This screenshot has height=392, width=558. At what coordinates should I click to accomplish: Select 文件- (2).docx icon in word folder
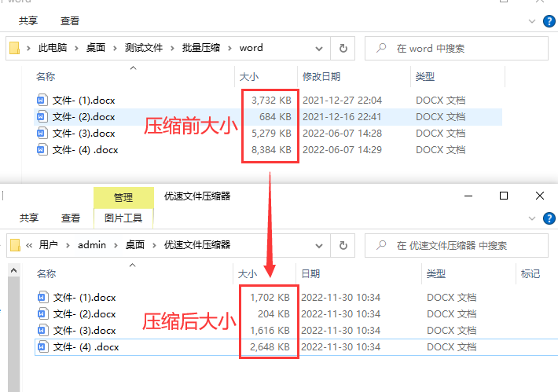42,116
